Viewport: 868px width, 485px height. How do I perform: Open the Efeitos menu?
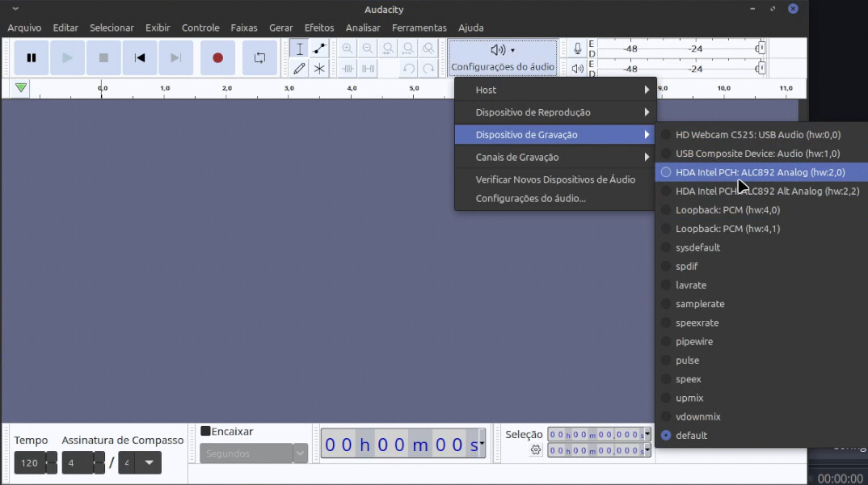point(319,27)
